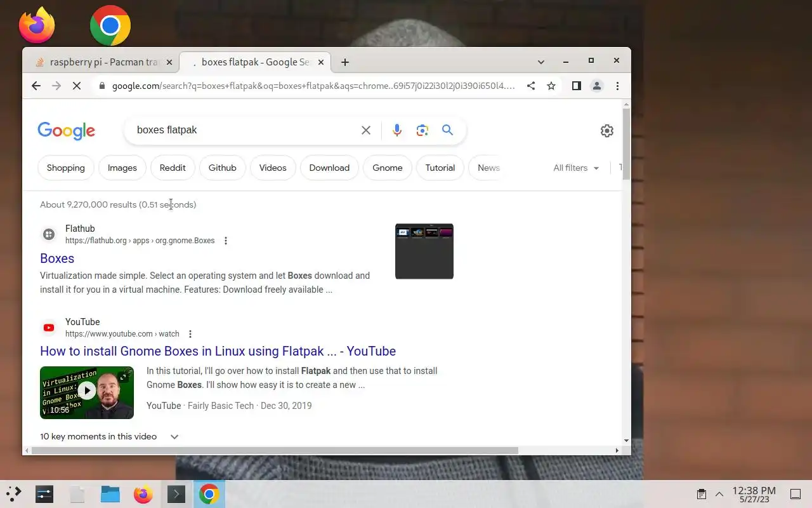Open system settings from taskbar
Image resolution: width=812 pixels, height=508 pixels.
coord(44,494)
